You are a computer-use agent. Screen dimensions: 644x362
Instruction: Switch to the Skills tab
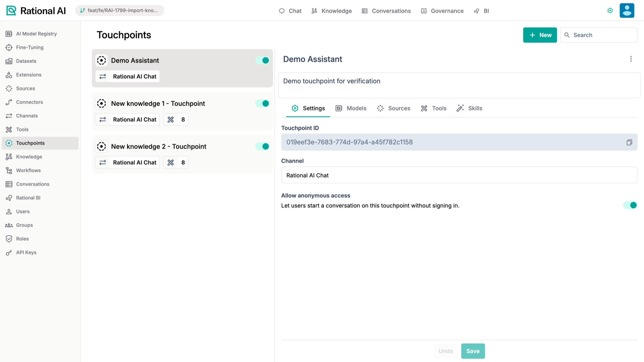click(469, 108)
